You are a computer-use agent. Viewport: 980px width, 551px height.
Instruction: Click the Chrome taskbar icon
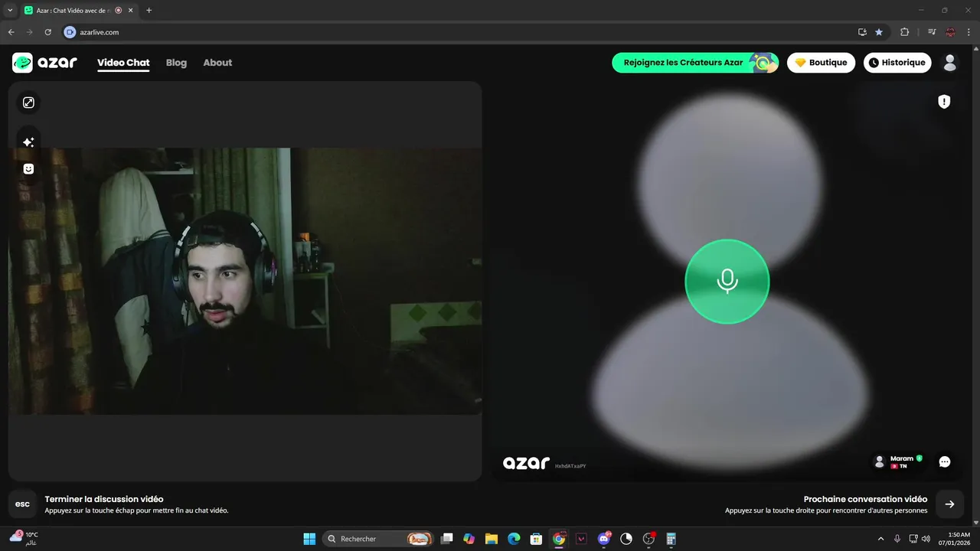click(x=559, y=539)
